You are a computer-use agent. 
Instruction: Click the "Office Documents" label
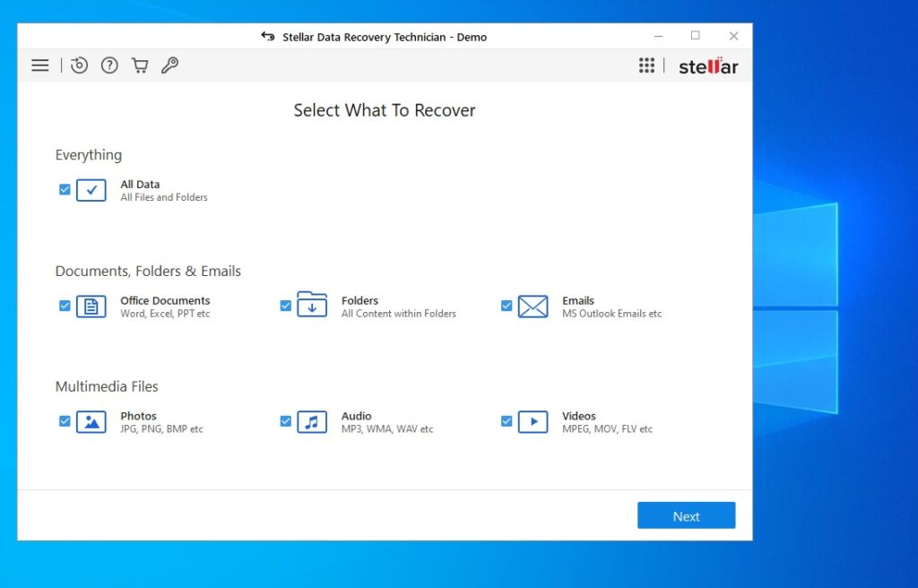click(x=165, y=300)
